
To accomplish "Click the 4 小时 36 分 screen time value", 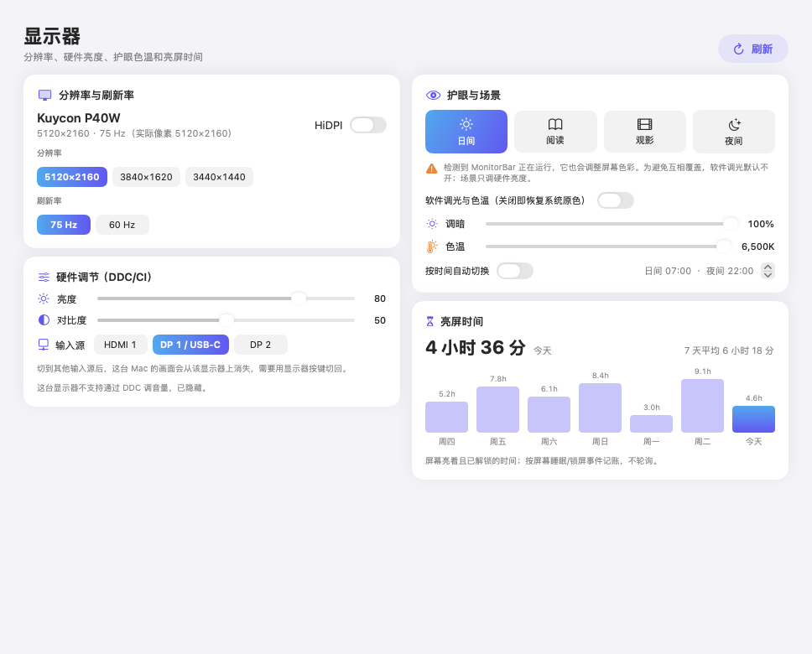I will pyautogui.click(x=476, y=347).
